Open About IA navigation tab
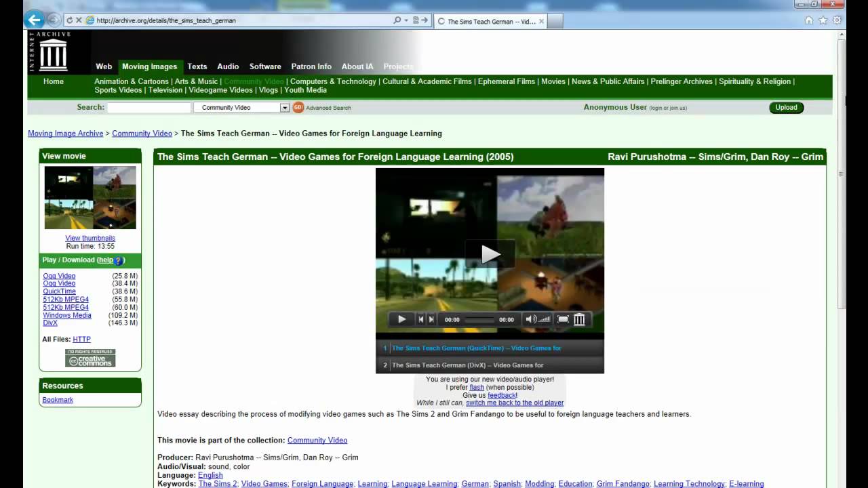The image size is (868, 488). point(357,66)
